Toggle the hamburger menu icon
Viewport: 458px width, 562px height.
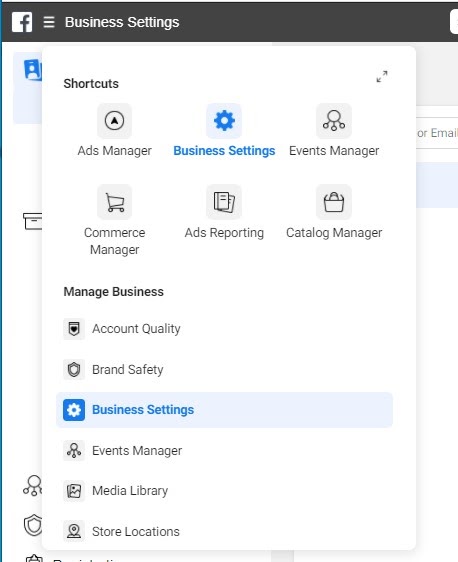pos(49,22)
